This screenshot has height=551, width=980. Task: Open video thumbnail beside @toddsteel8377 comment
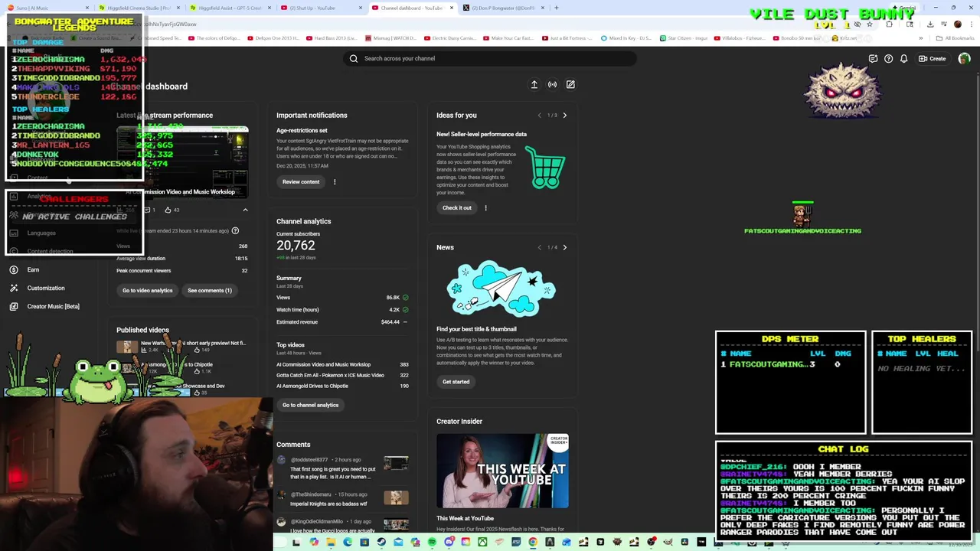tap(396, 464)
